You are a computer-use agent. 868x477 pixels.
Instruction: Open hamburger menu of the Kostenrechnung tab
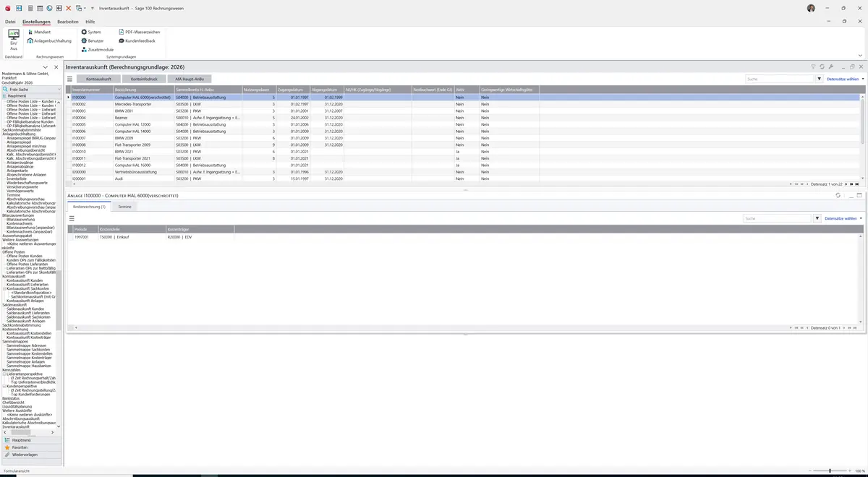coord(72,218)
